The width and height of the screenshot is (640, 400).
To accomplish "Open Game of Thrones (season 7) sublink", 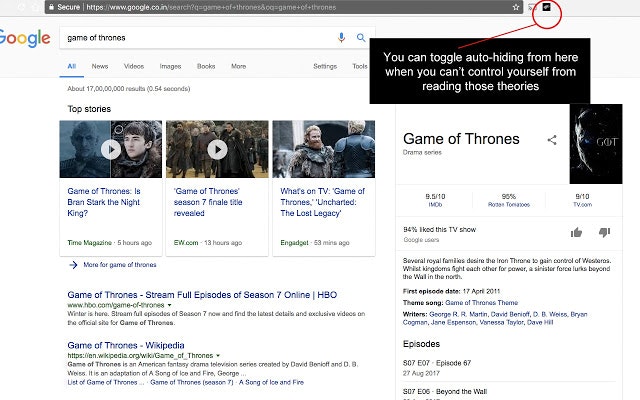I will coord(192,382).
